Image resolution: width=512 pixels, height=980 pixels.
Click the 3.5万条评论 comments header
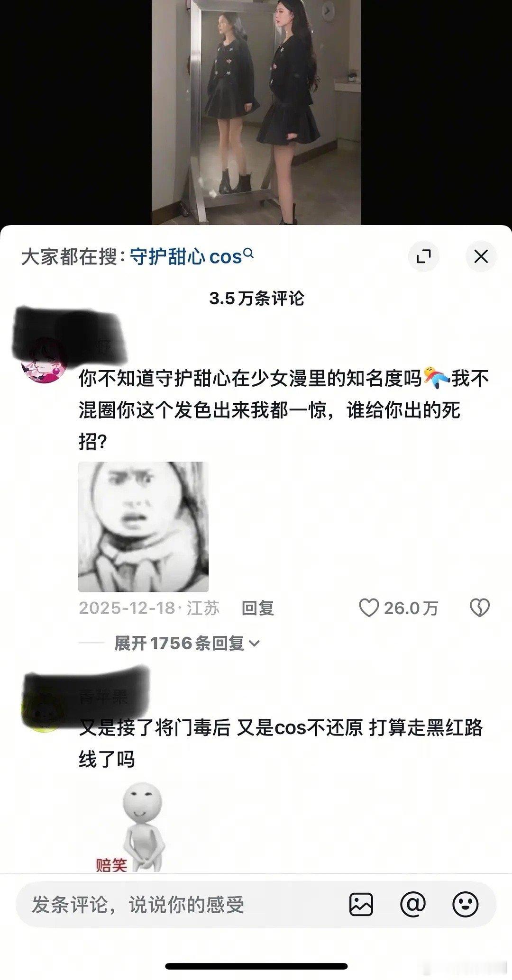(256, 298)
